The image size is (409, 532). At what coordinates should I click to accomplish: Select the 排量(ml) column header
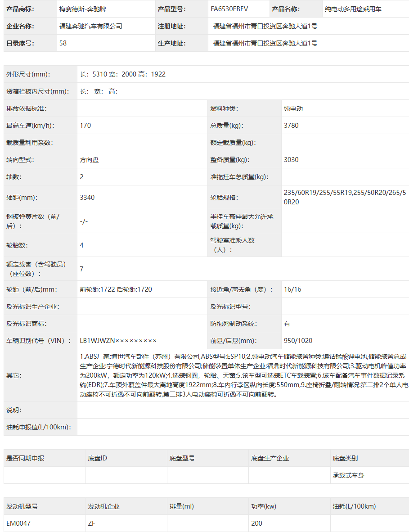(x=182, y=506)
